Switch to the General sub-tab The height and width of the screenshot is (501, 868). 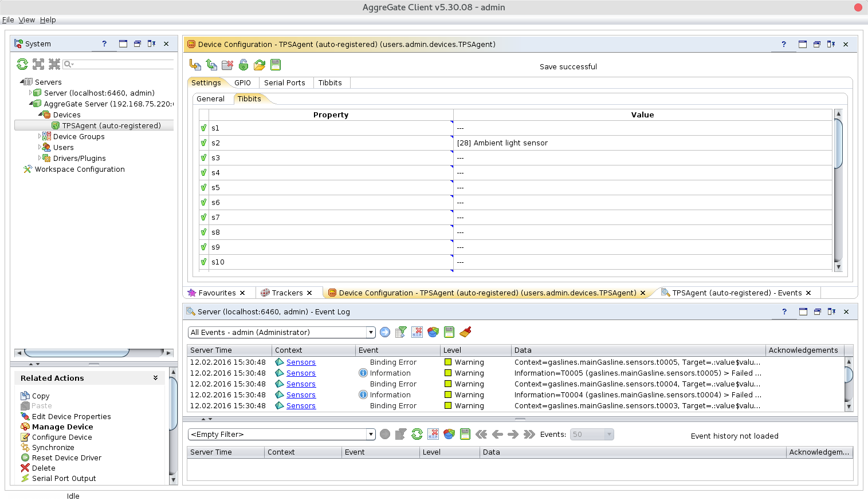[210, 98]
